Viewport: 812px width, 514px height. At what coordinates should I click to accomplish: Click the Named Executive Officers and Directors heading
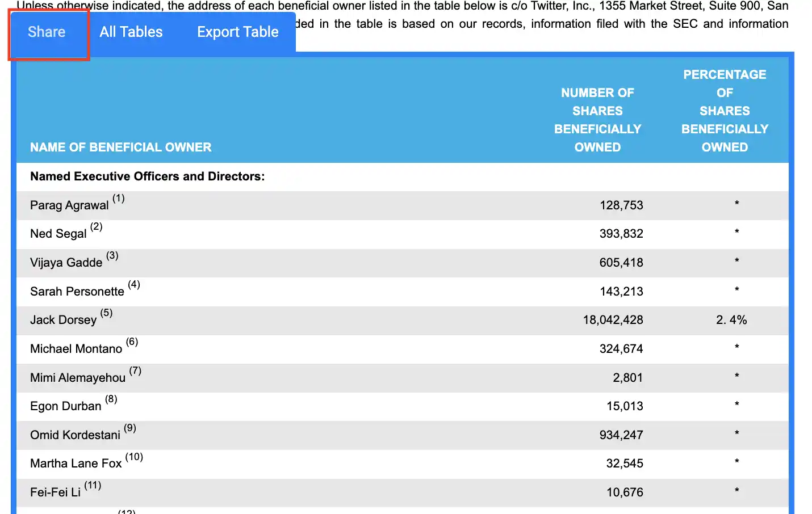148,176
